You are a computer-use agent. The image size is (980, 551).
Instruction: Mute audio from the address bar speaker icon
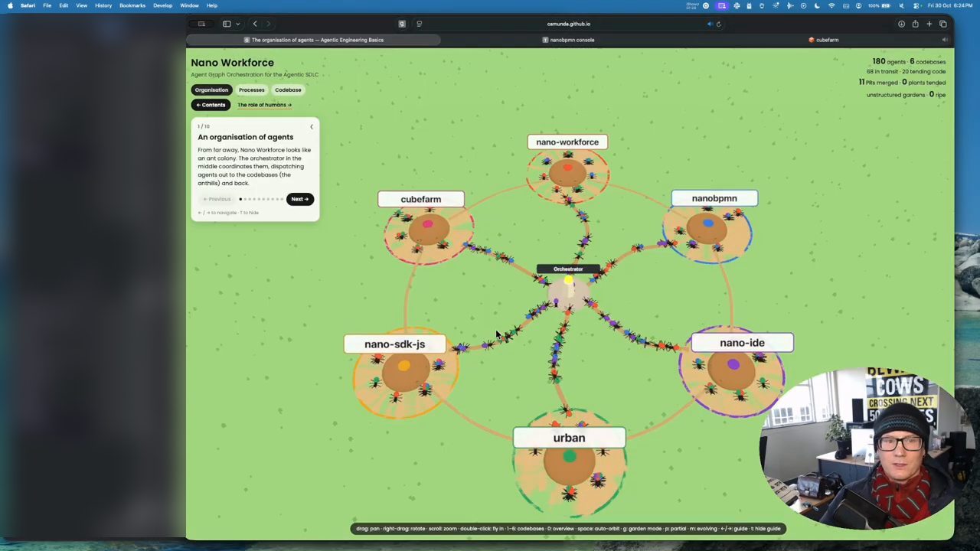click(x=710, y=24)
